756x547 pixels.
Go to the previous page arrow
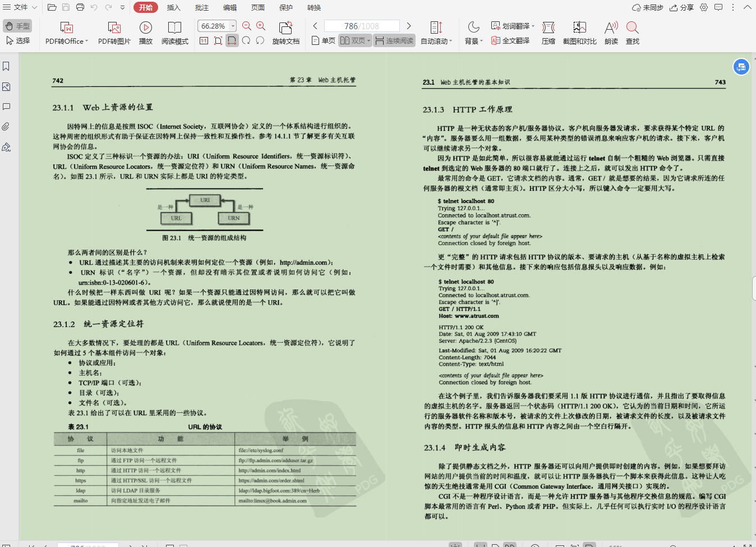315,26
